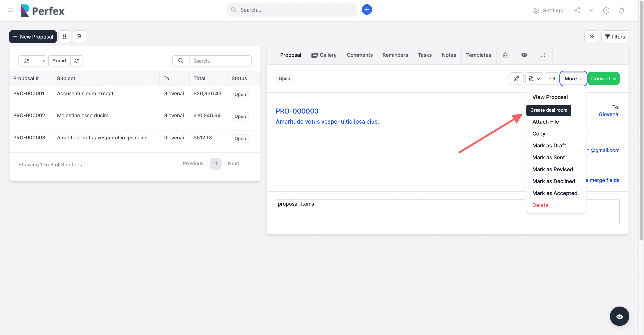The width and height of the screenshot is (644, 335).
Task: Switch to the Proposal tab
Action: click(291, 55)
